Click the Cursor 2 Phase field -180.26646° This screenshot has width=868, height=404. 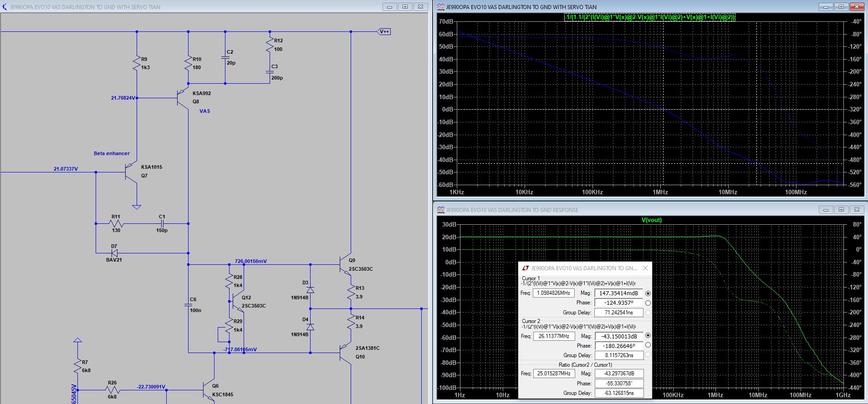click(x=618, y=346)
